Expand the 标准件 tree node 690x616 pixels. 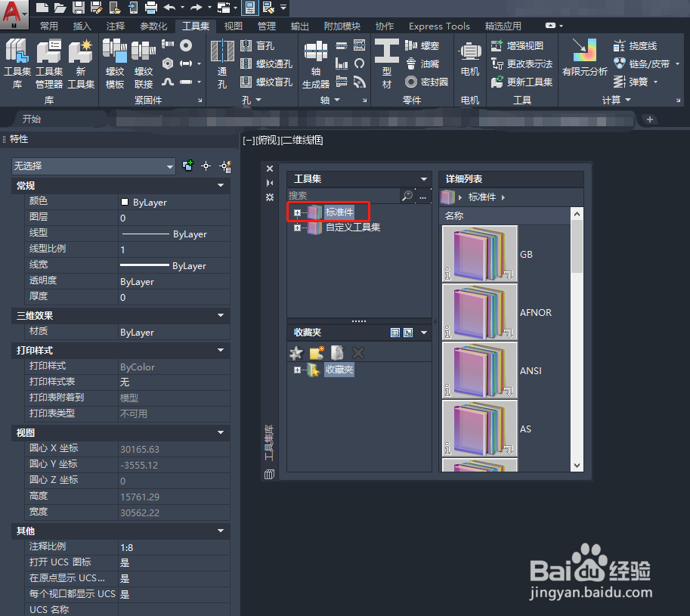[x=297, y=212]
